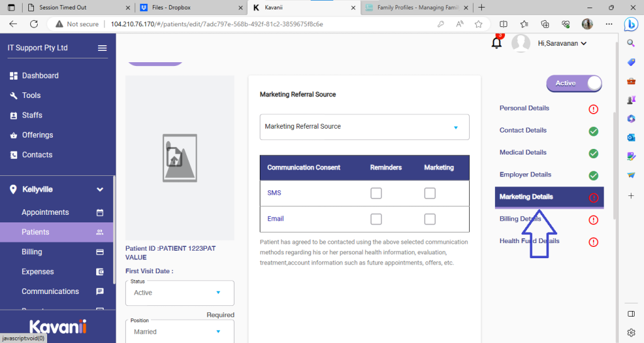Click the Billing card icon in sidebar
The width and height of the screenshot is (644, 343).
[x=99, y=252]
